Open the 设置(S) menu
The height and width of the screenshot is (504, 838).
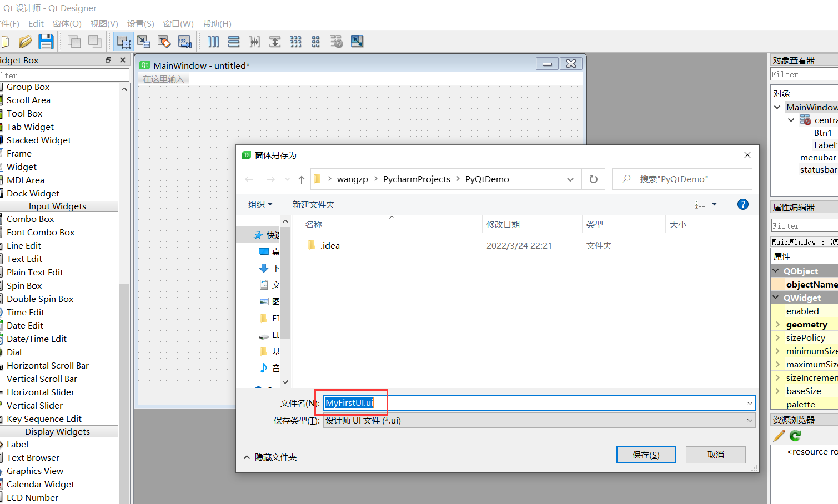(x=140, y=23)
